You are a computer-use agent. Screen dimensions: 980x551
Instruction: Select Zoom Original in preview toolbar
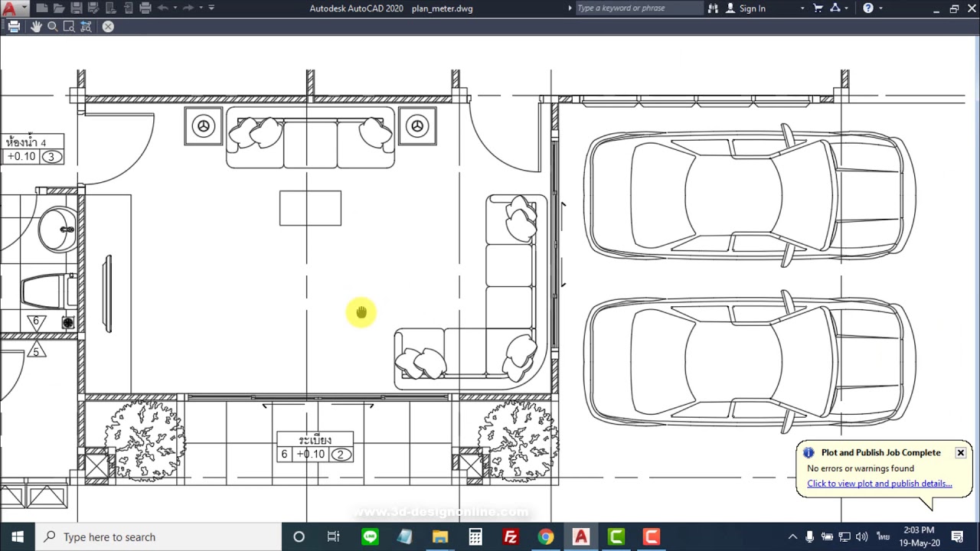[86, 26]
